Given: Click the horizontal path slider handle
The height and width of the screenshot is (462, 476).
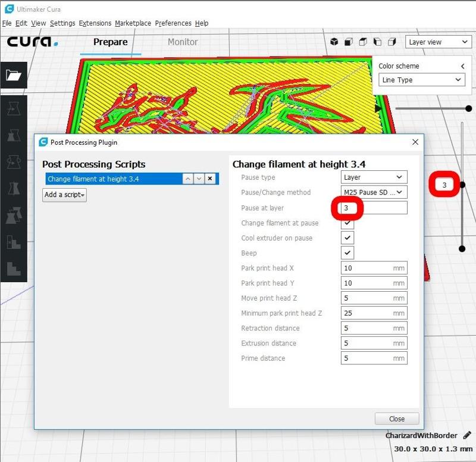Looking at the screenshot, I should pos(468,108).
